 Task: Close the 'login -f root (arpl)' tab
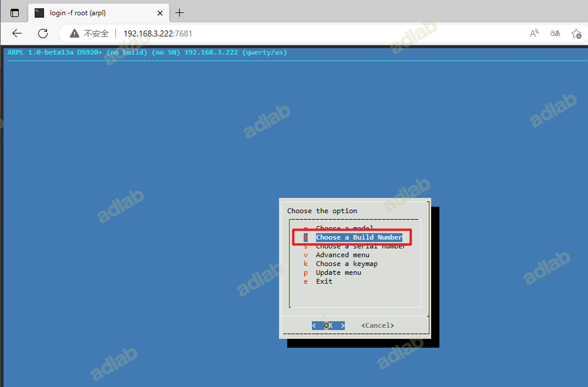click(x=160, y=13)
